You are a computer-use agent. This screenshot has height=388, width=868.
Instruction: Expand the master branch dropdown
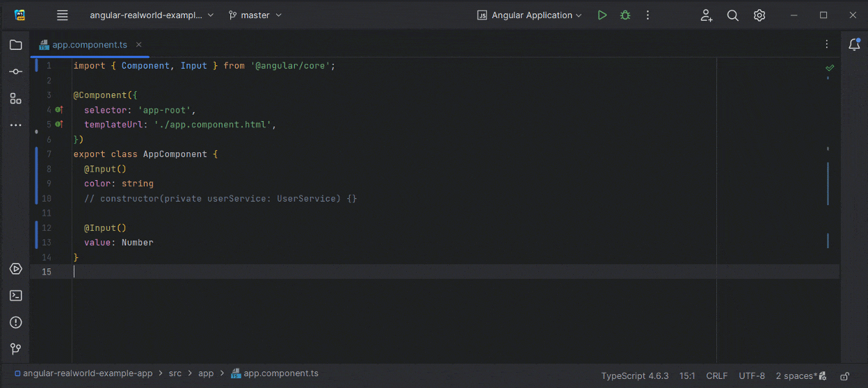(x=255, y=15)
